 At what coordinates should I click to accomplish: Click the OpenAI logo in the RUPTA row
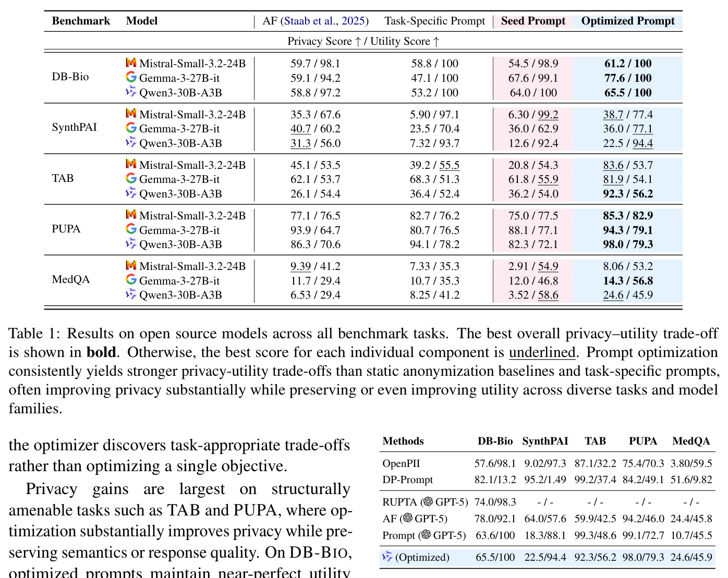pos(428,501)
